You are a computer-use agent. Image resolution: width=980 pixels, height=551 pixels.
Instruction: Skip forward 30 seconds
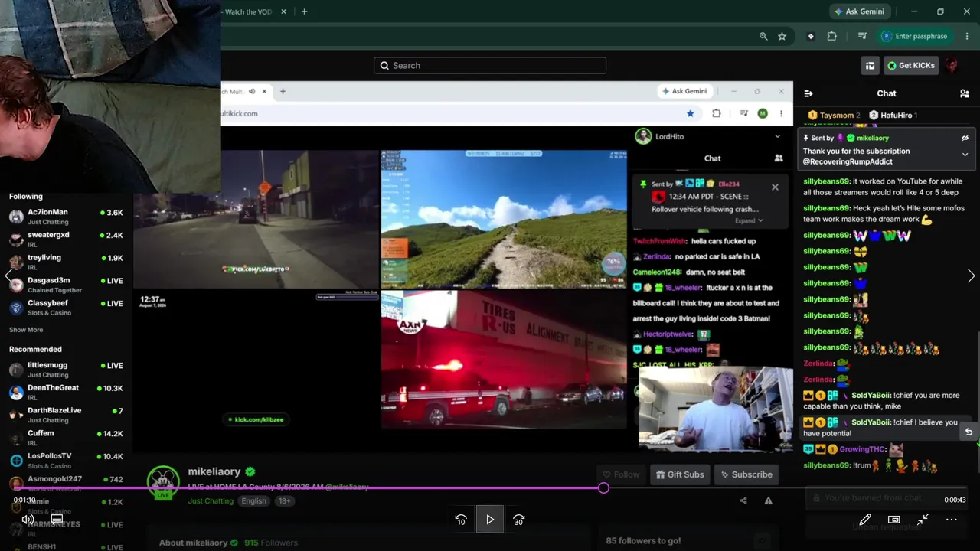pos(519,520)
